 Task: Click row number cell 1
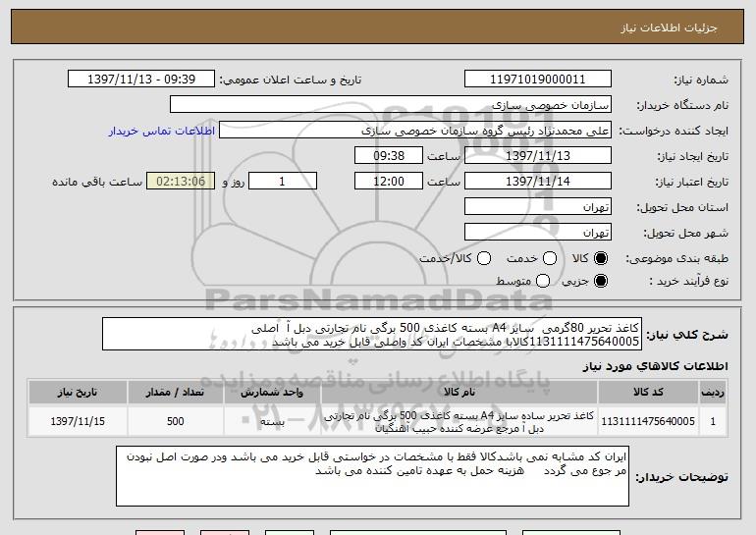[713, 421]
